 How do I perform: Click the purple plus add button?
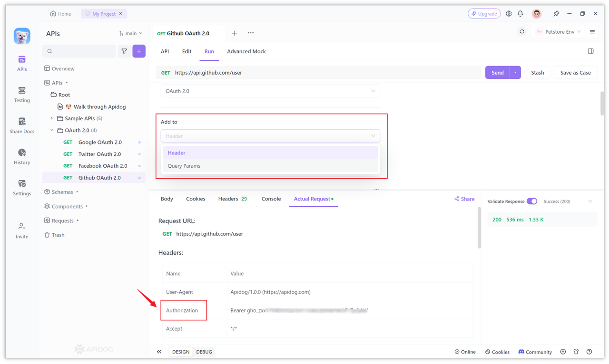pyautogui.click(x=139, y=51)
